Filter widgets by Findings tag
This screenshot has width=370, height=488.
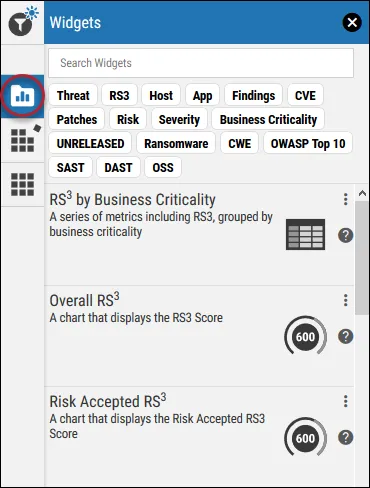tap(254, 96)
